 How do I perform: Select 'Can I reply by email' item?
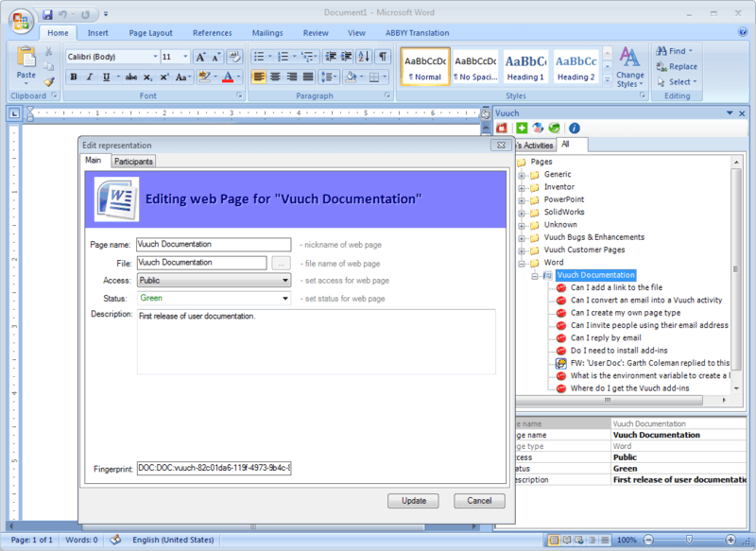click(x=606, y=338)
